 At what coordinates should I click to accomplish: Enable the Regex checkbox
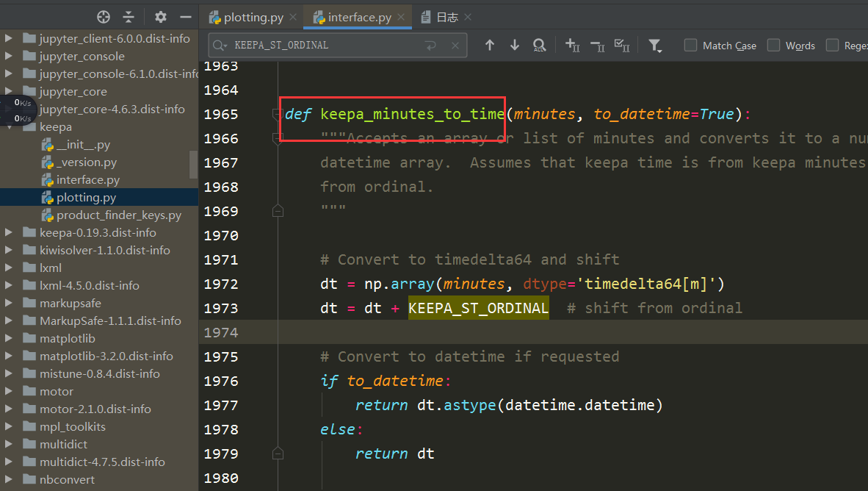pyautogui.click(x=833, y=45)
